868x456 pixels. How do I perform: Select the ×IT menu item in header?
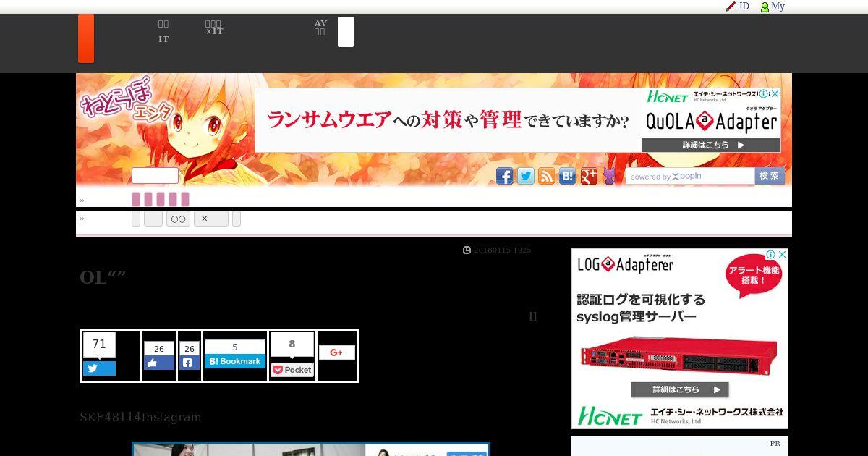pos(214,31)
